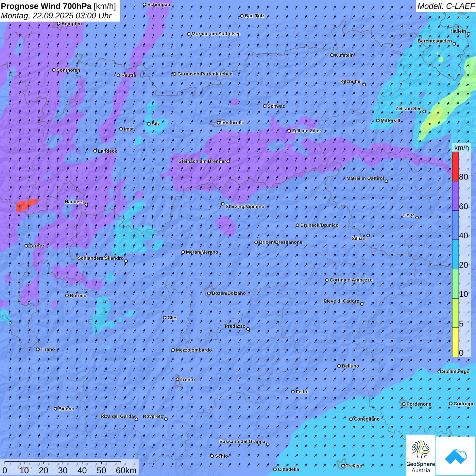
Task: Click the Brixen/Bressanone label
Action: click(x=280, y=242)
